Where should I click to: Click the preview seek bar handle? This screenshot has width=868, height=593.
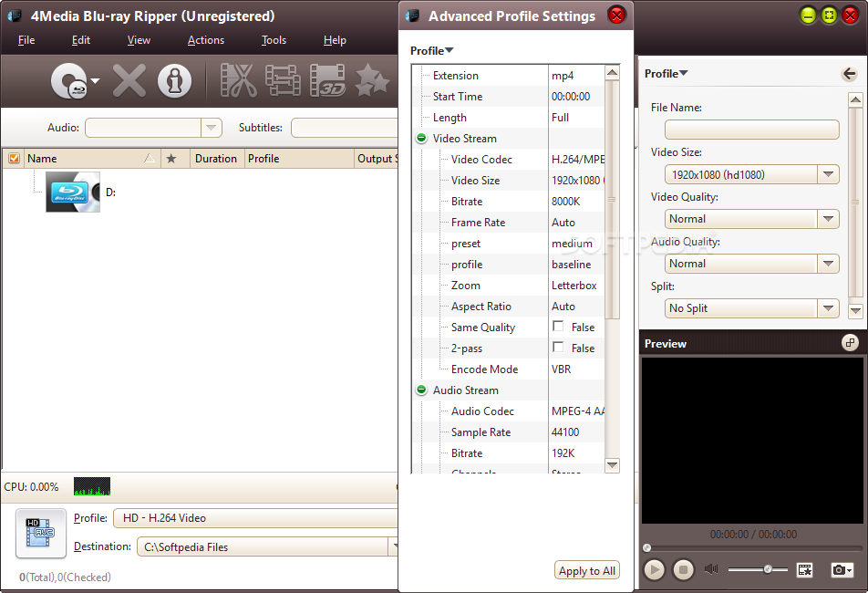pyautogui.click(x=646, y=548)
